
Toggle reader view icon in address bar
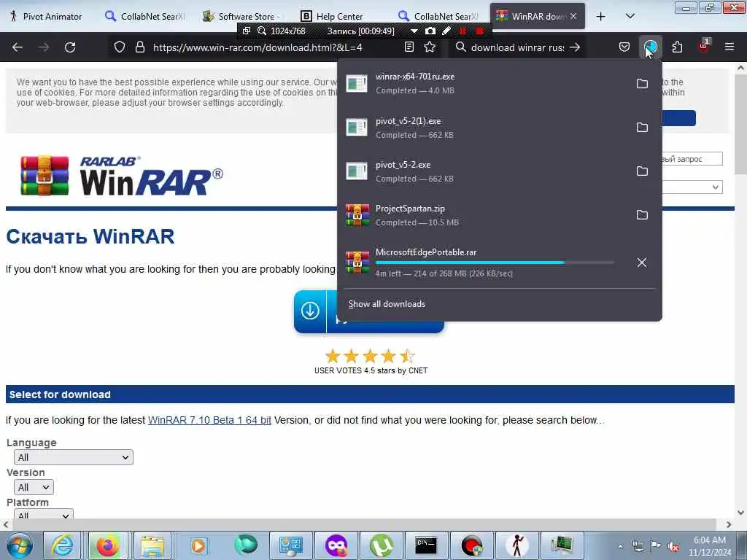pos(409,47)
